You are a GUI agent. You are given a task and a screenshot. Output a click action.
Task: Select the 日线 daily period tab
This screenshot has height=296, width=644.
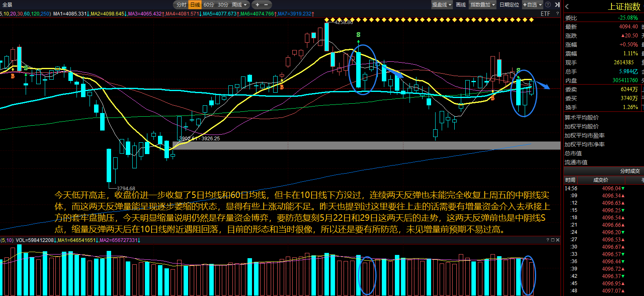click(x=195, y=5)
